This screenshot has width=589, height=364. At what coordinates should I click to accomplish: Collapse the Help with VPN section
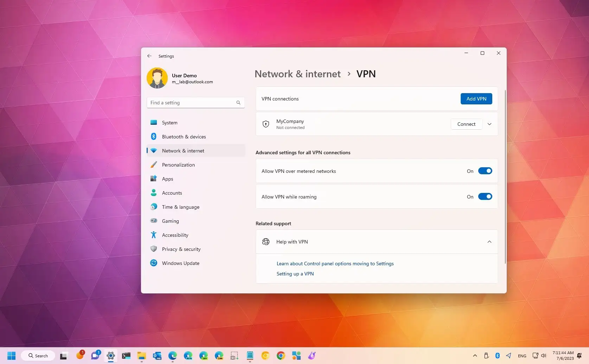click(x=489, y=242)
